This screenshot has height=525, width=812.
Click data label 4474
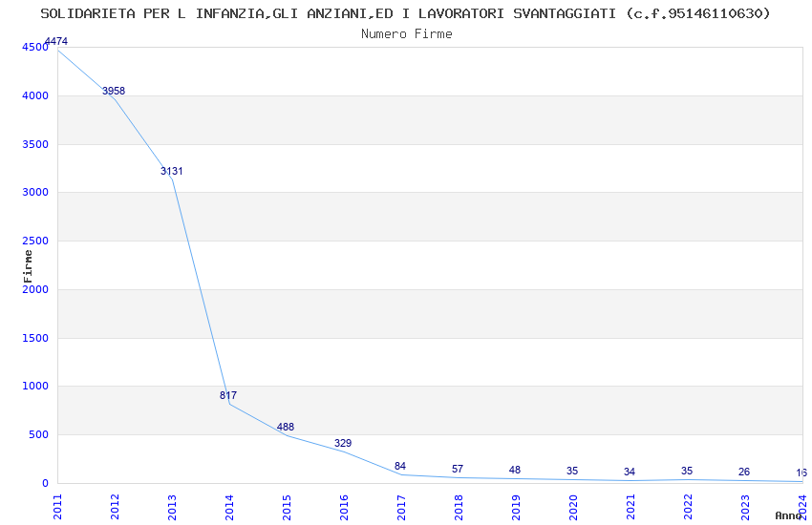coord(56,41)
